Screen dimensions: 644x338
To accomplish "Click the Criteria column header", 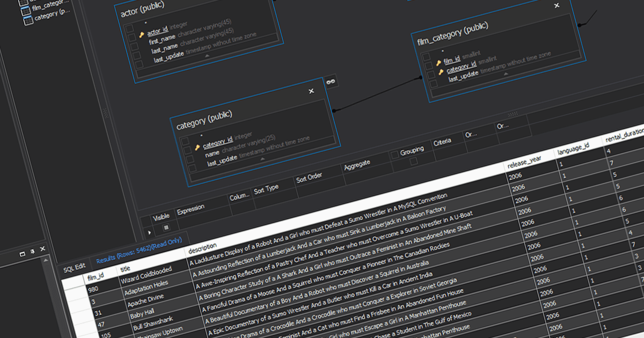I will (x=443, y=141).
